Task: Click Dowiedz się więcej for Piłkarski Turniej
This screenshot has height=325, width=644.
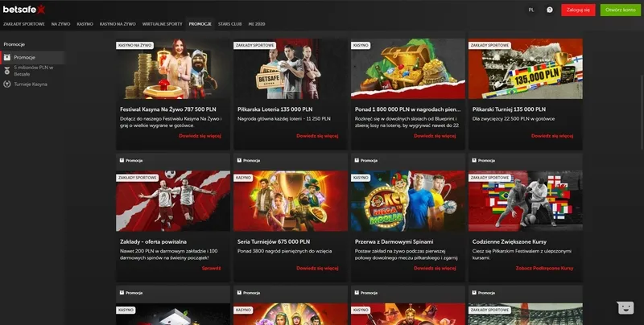Action: tap(552, 136)
